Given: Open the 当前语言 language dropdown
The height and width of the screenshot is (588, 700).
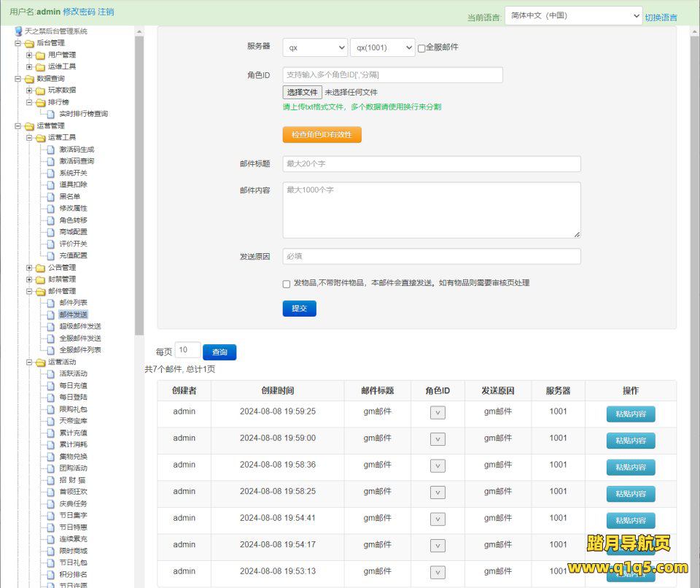Looking at the screenshot, I should click(573, 16).
